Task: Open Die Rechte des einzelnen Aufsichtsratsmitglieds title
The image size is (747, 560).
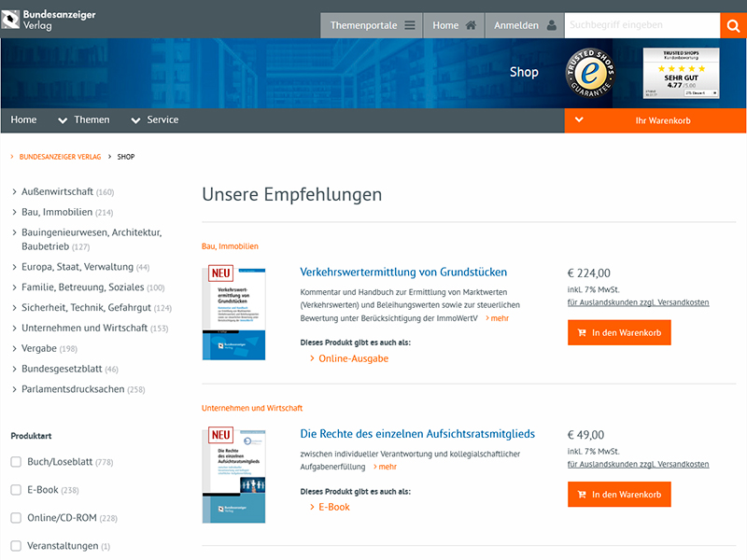Action: [417, 434]
